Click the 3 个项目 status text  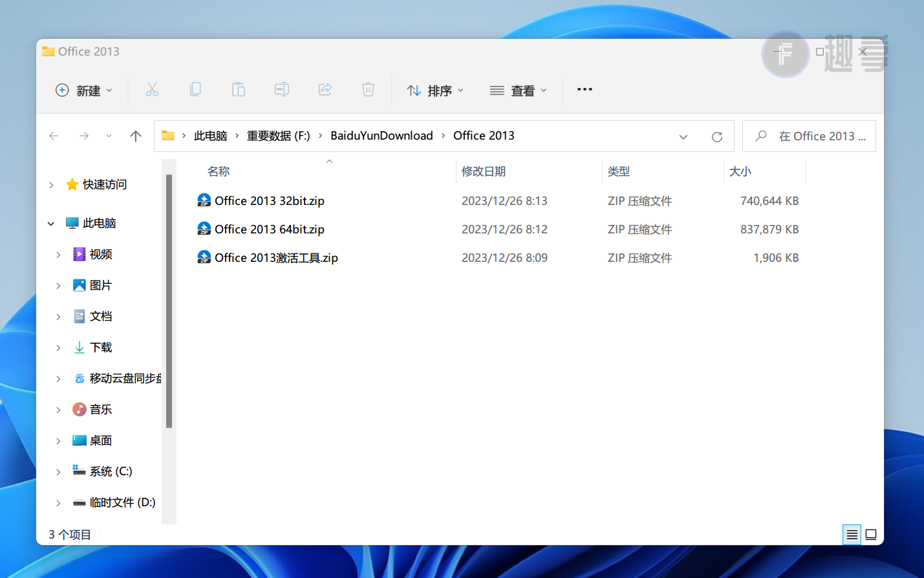click(x=70, y=535)
